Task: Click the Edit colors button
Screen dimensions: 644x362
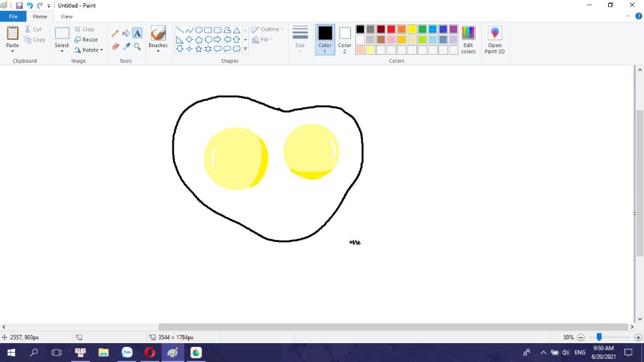Action: [468, 40]
